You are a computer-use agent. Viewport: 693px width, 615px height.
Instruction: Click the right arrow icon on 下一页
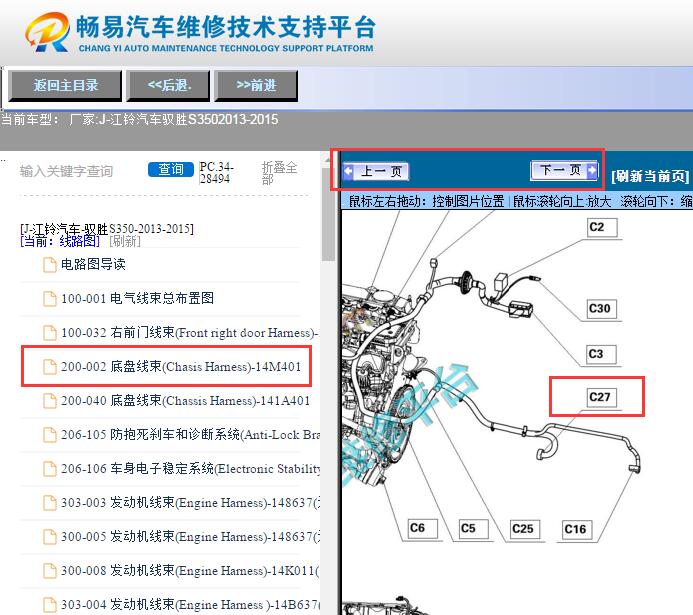[592, 170]
